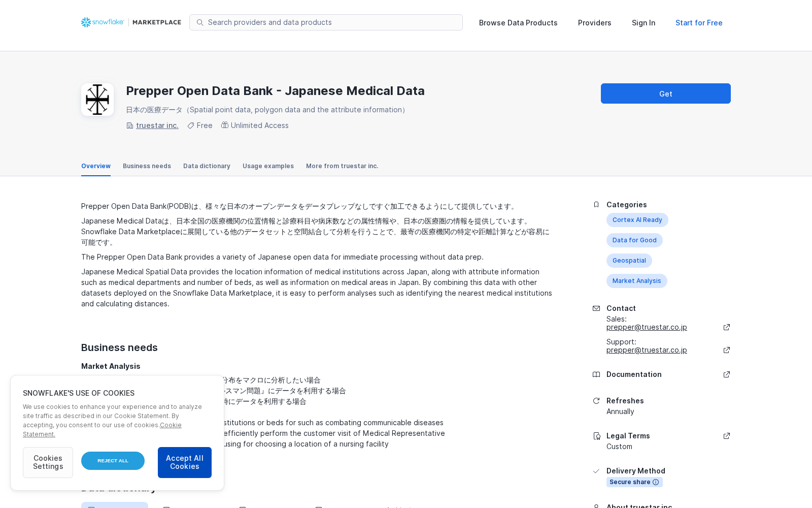Screen dimensions: 812x508
Task: Click the Secure share badge
Action: 634,482
